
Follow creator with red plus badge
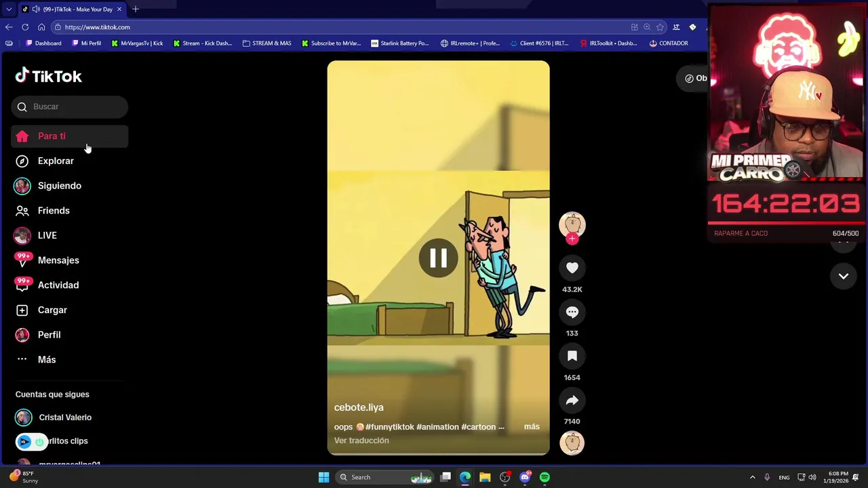tap(572, 239)
